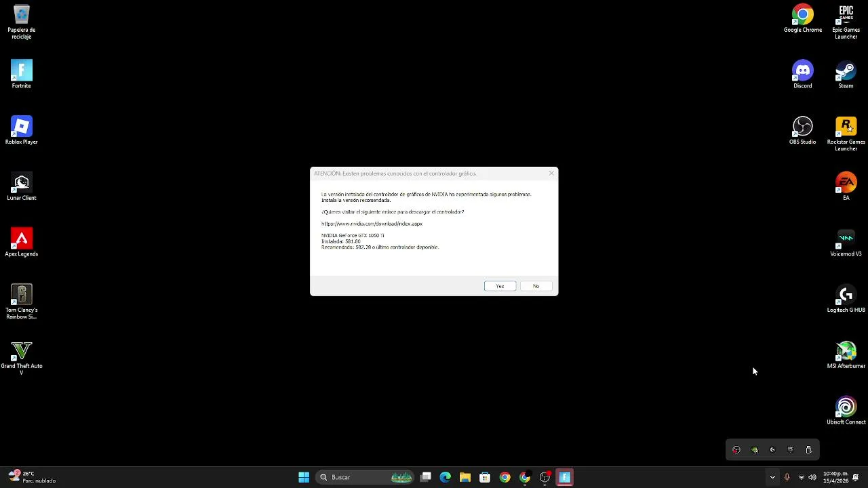The height and width of the screenshot is (488, 868).
Task: Open the Papelera de reciclaje desktop icon
Action: coord(22,22)
